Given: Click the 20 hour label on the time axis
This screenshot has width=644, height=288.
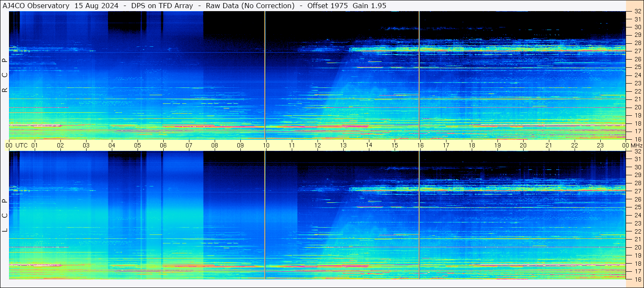Looking at the screenshot, I should 523,145.
